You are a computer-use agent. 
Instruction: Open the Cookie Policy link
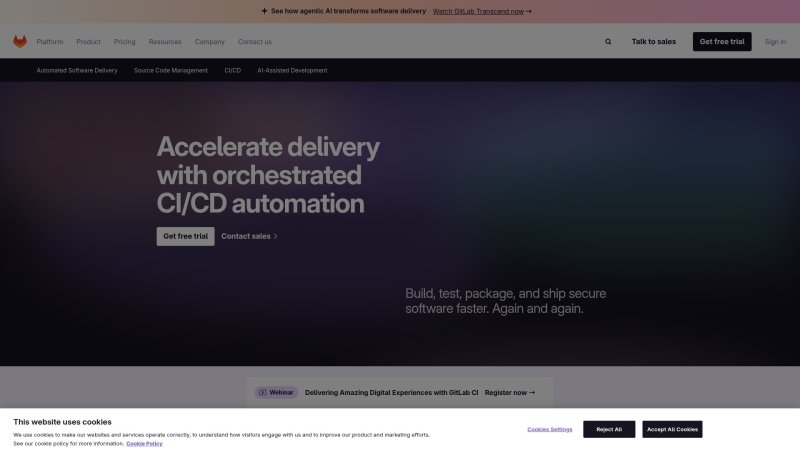click(x=144, y=443)
